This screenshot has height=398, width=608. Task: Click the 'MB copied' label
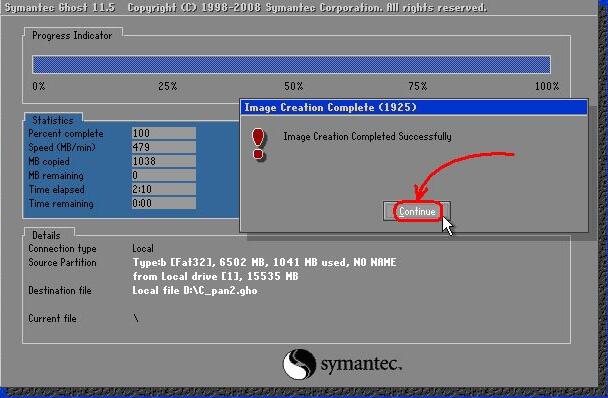49,161
